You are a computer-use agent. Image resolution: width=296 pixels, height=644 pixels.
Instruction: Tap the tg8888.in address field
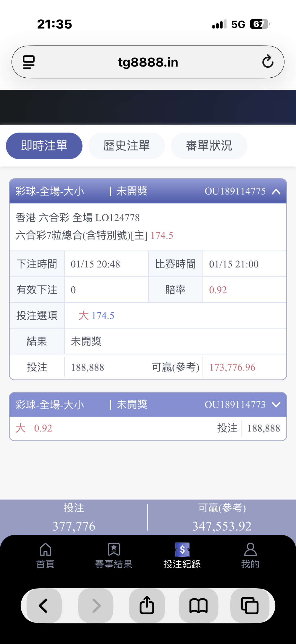click(148, 62)
